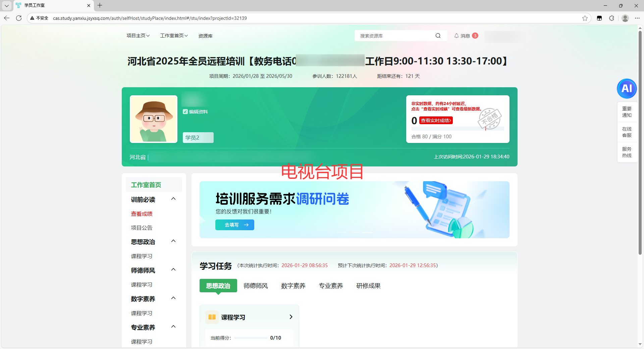The height and width of the screenshot is (349, 644).
Task: Open the 项目主页 dropdown menu
Action: 138,36
